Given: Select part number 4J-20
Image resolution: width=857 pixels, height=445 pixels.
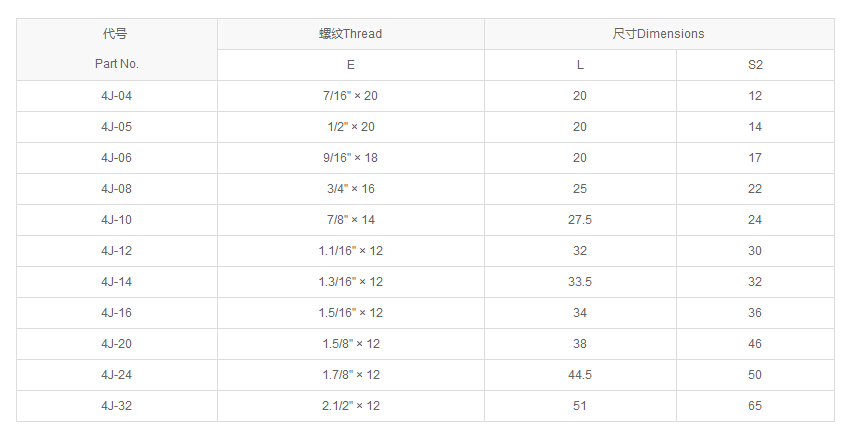Looking at the screenshot, I should [116, 344].
